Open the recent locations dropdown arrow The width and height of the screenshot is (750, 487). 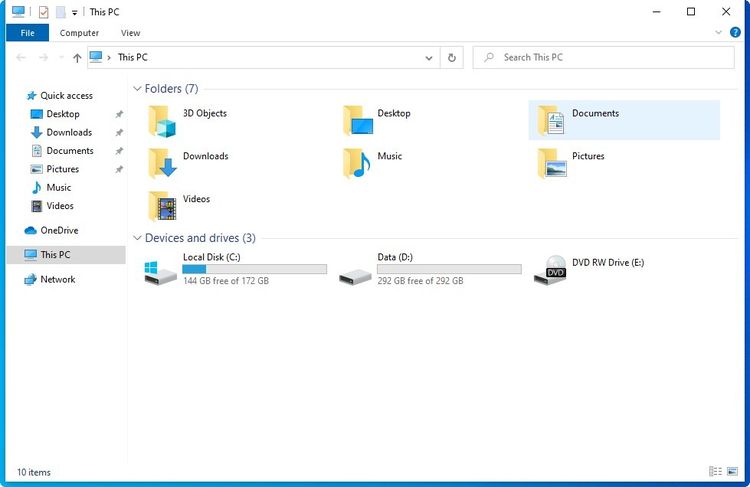pos(61,58)
